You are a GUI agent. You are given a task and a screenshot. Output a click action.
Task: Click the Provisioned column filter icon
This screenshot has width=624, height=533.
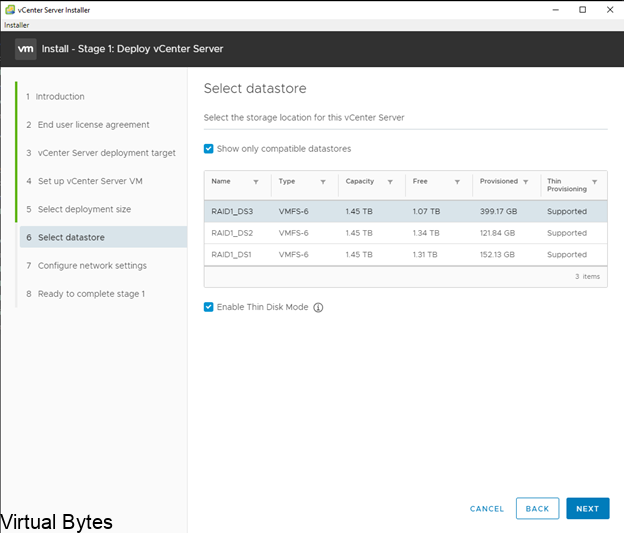526,182
